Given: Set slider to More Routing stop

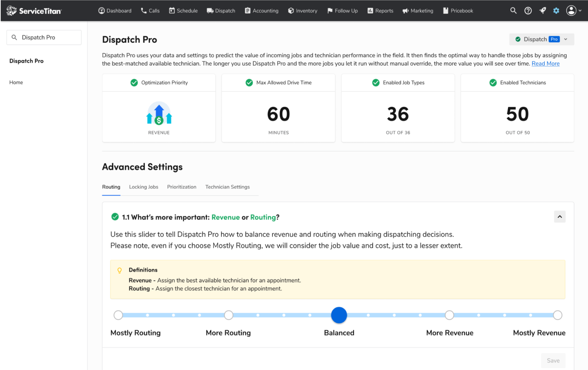Looking at the screenshot, I should [229, 315].
